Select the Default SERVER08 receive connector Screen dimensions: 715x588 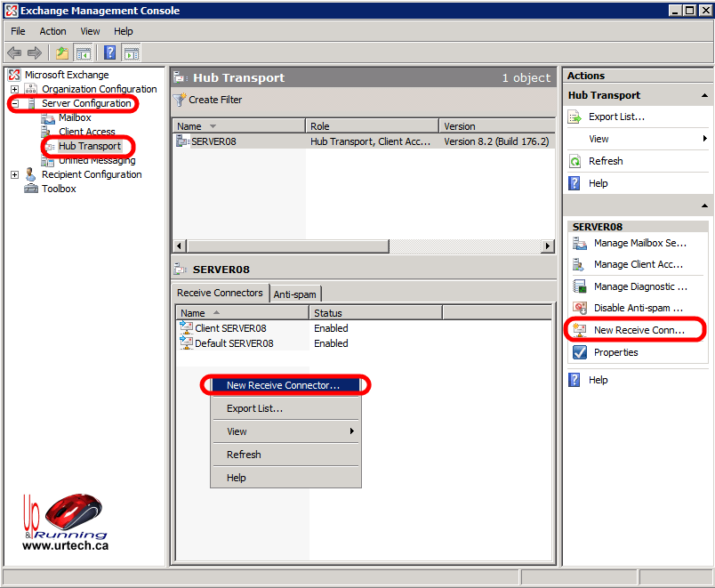coord(234,343)
